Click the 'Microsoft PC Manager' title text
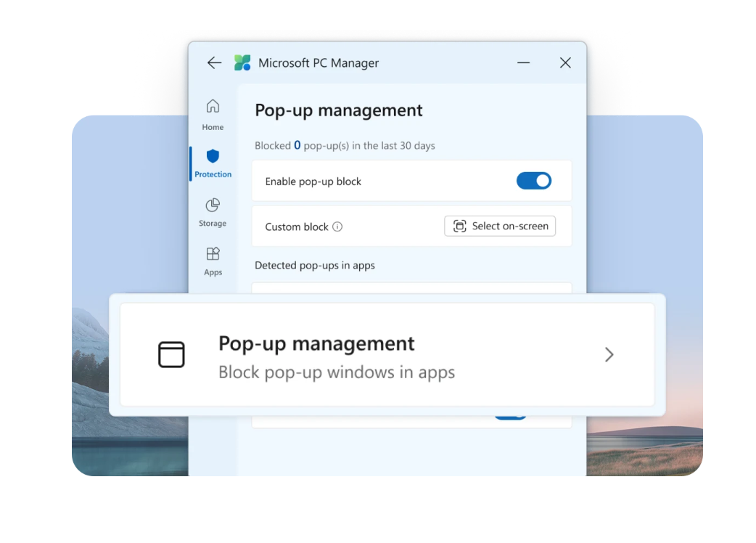This screenshot has height=543, width=756. tap(319, 63)
